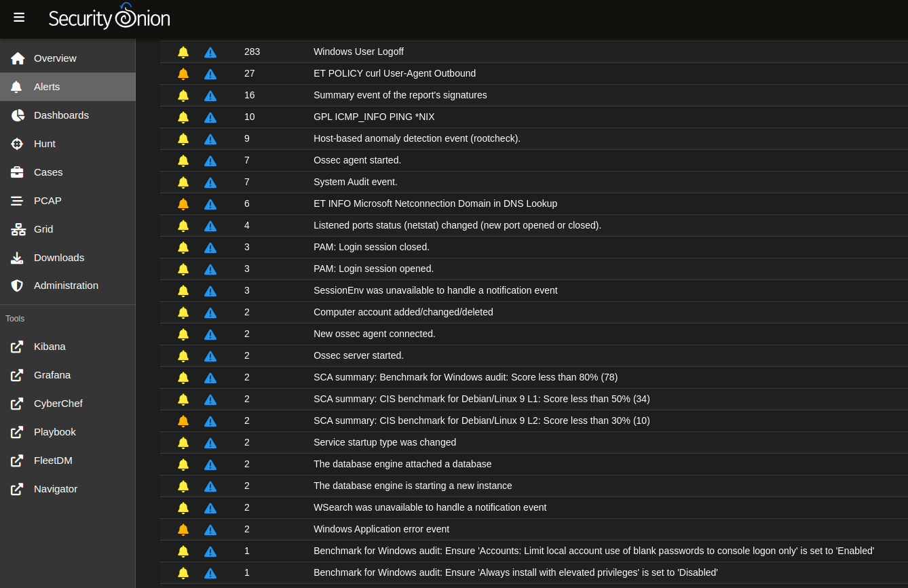
Task: Acknowledge the ET POLICY curl User-Agent alert
Action: [183, 73]
